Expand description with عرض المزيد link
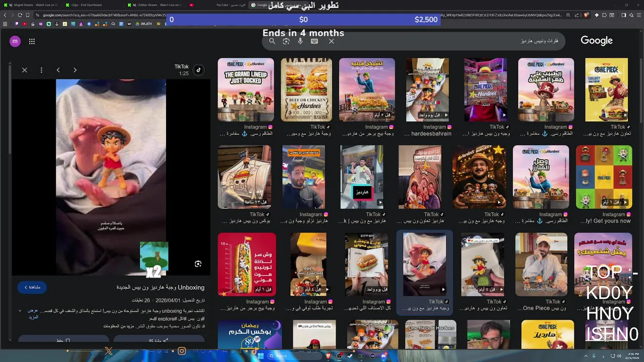 click(33, 314)
